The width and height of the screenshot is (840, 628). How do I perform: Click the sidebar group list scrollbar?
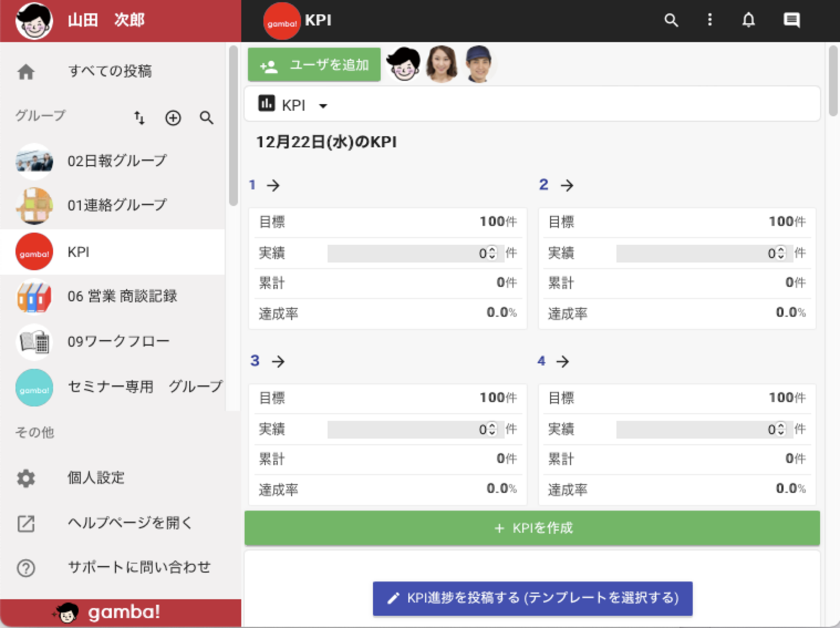tap(234, 126)
